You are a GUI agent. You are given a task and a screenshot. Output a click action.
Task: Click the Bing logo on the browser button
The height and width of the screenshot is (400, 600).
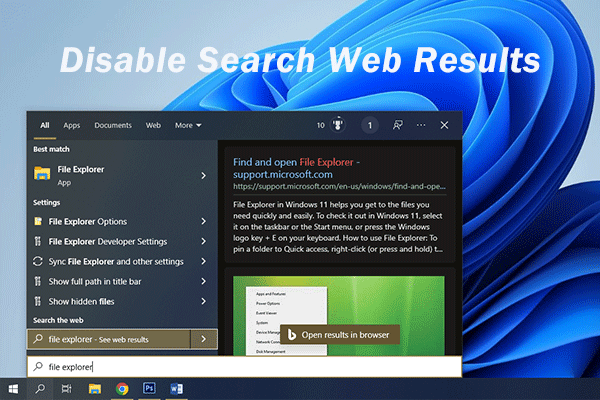click(292, 335)
